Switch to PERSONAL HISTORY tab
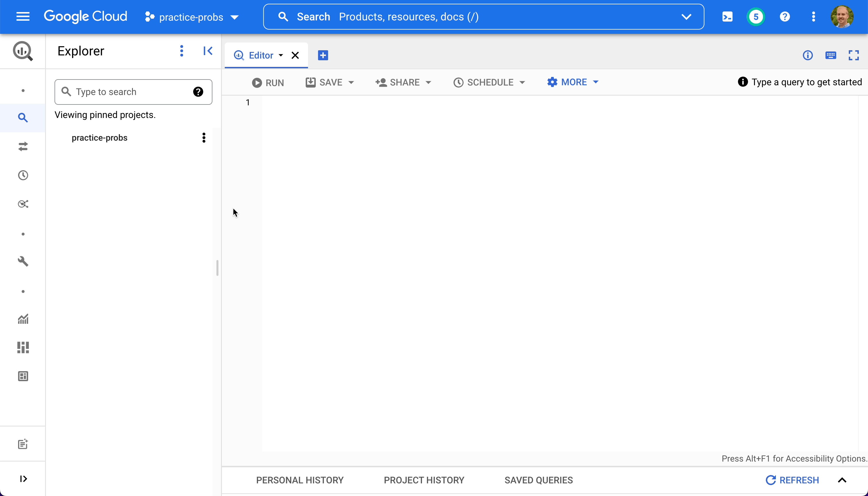 pyautogui.click(x=300, y=480)
